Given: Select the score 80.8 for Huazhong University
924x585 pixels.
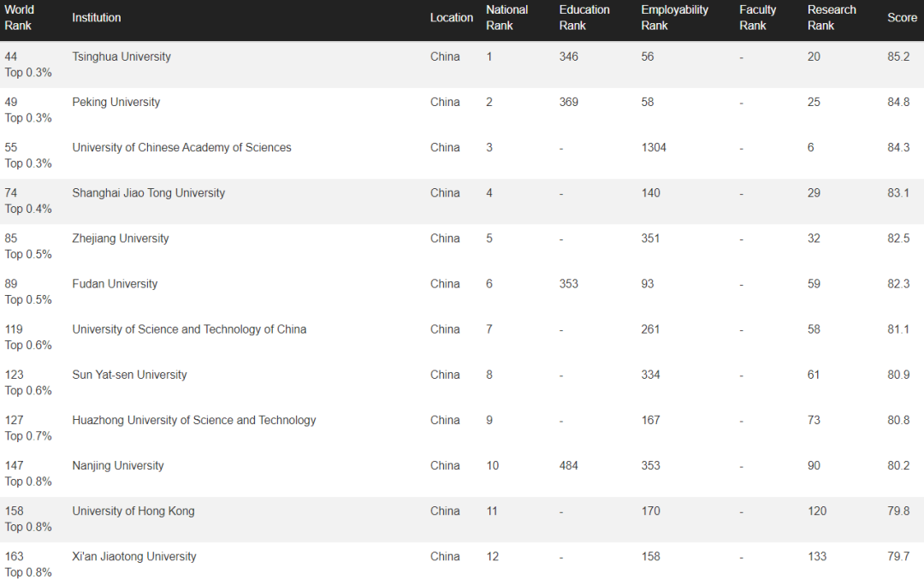Looking at the screenshot, I should coord(898,420).
